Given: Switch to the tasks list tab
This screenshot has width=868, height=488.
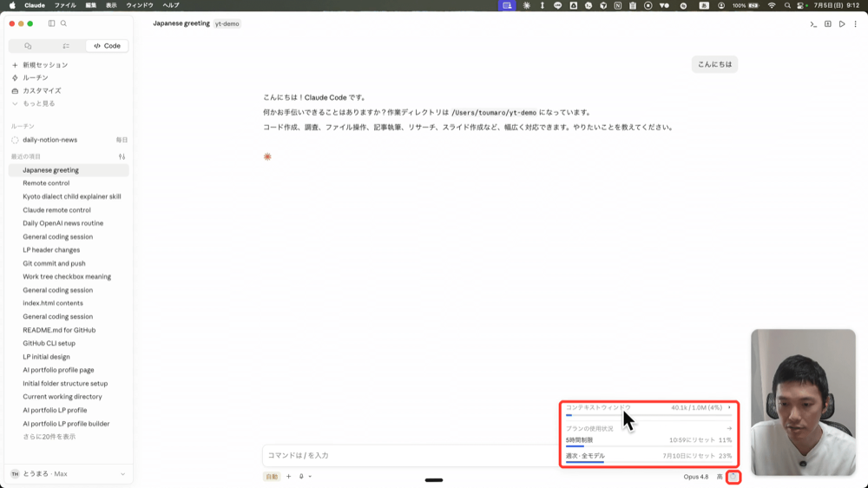Looking at the screenshot, I should 66,46.
